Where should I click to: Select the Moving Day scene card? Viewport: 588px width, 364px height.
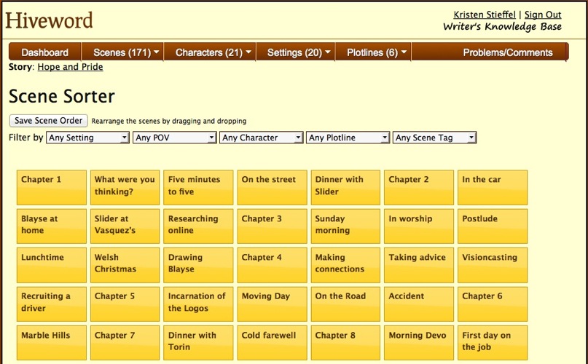click(x=272, y=304)
